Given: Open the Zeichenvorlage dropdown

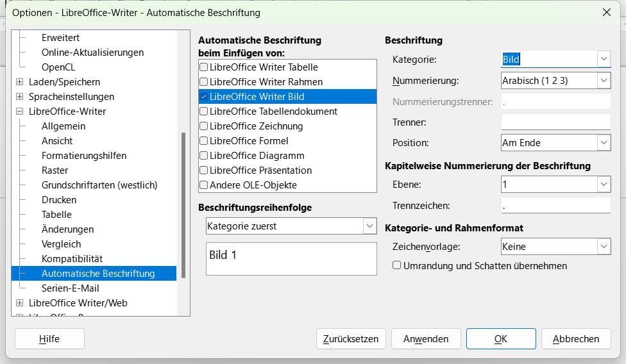Looking at the screenshot, I should pos(555,246).
